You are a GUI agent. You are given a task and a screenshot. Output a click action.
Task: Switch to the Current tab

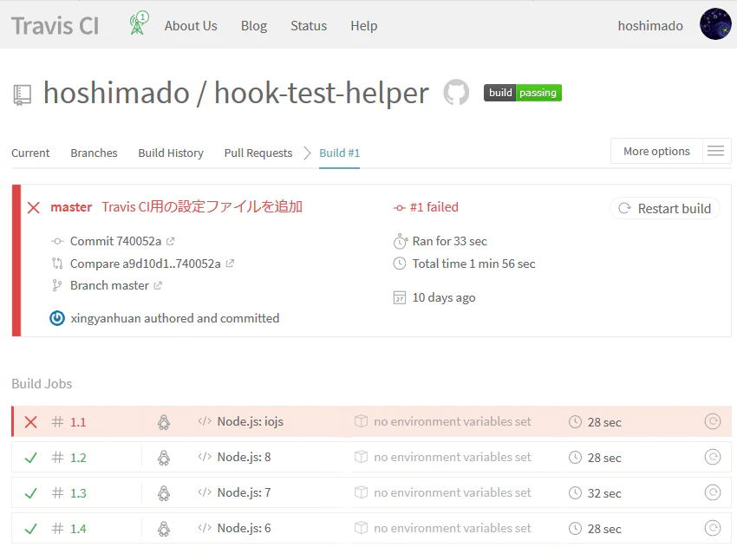click(x=30, y=153)
